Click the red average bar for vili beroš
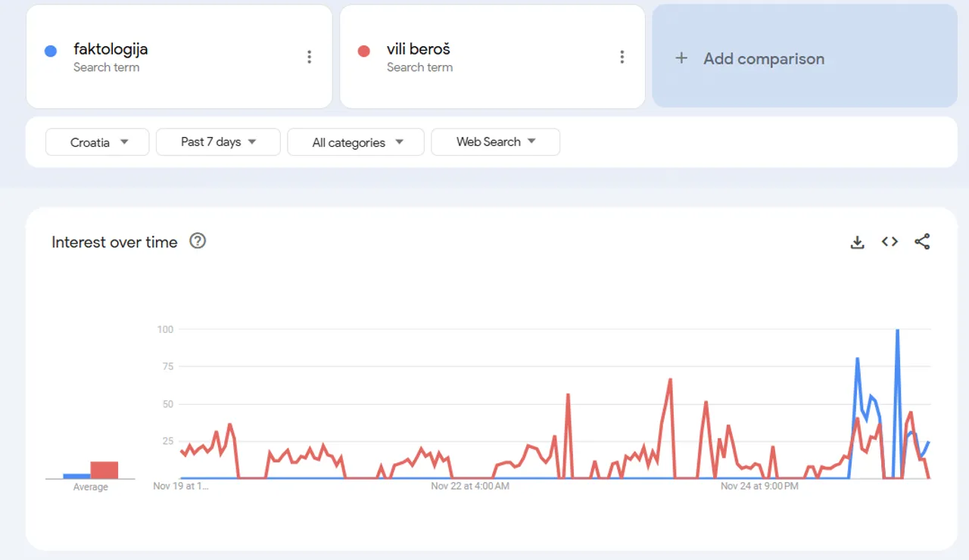 pos(104,470)
